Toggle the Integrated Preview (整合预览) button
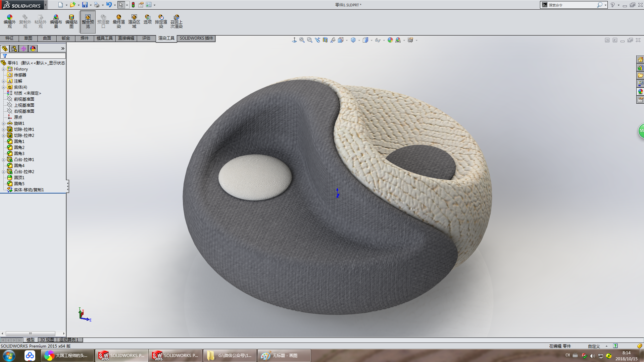Image resolution: width=644 pixels, height=362 pixels. [x=88, y=21]
